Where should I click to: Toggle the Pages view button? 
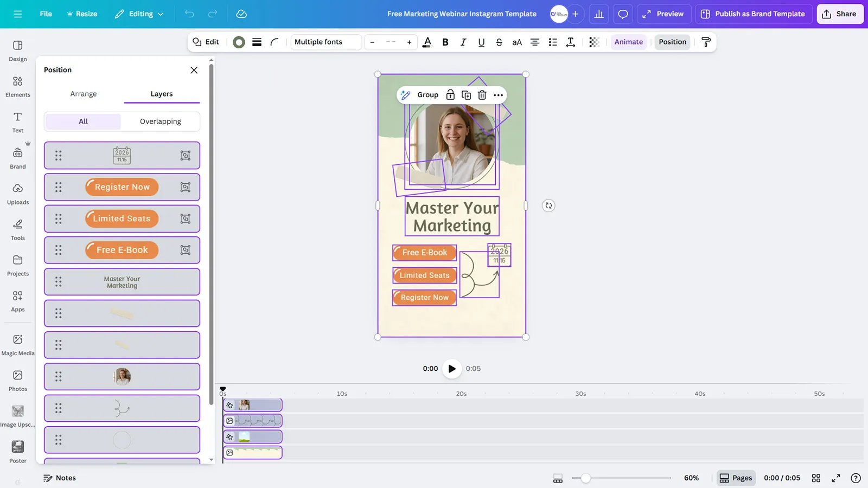coord(736,478)
